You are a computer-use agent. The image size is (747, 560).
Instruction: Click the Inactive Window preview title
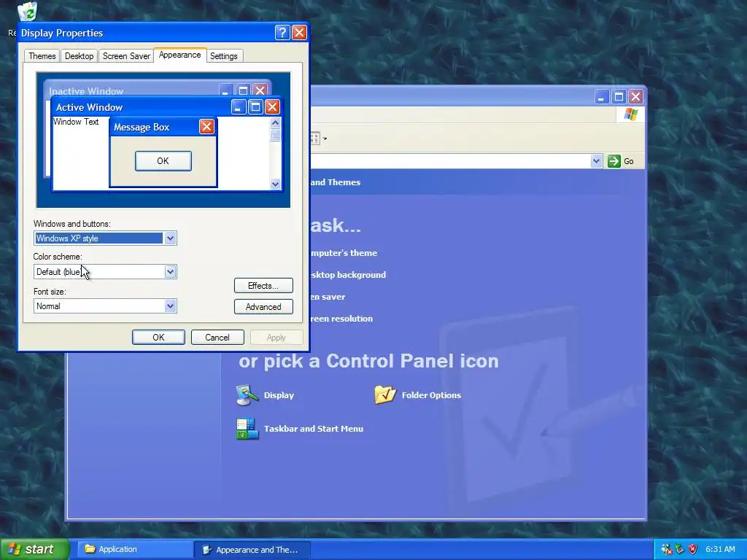pyautogui.click(x=86, y=91)
